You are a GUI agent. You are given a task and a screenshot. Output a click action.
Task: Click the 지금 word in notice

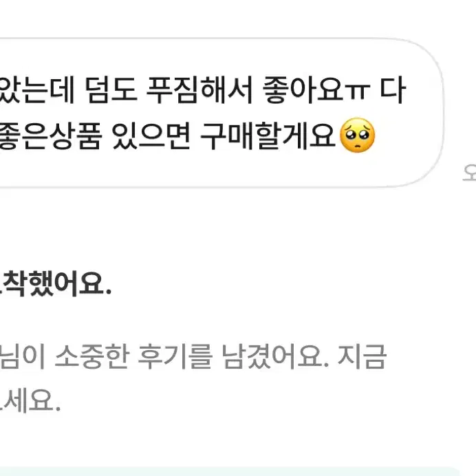point(362,356)
